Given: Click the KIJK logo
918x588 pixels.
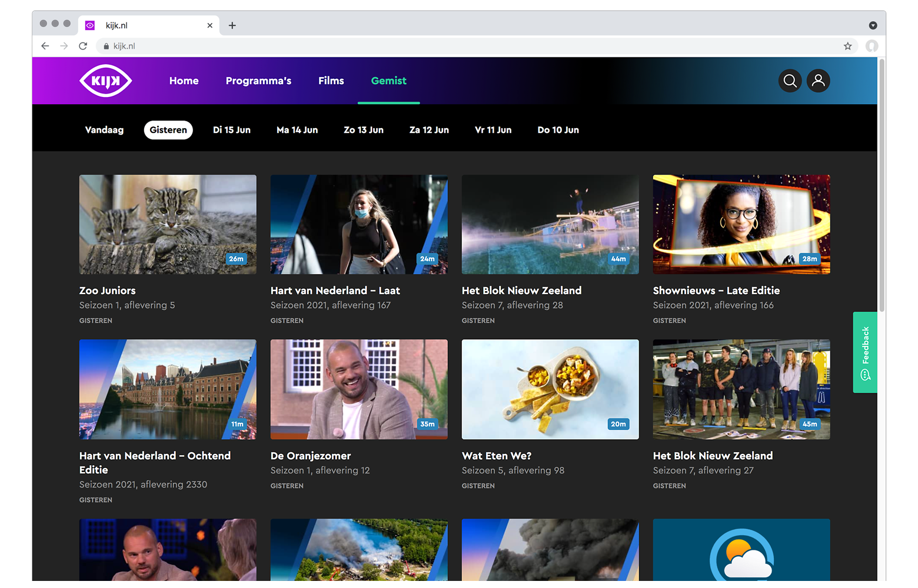Looking at the screenshot, I should 106,81.
